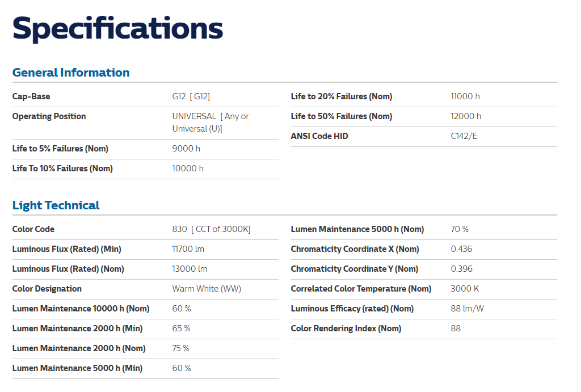Screen dimensions: 581x392
Task: Click the Specifications page heading
Action: point(117,29)
